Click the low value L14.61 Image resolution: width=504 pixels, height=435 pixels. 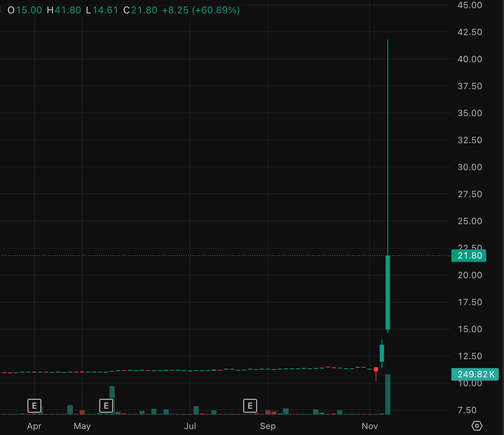point(102,10)
